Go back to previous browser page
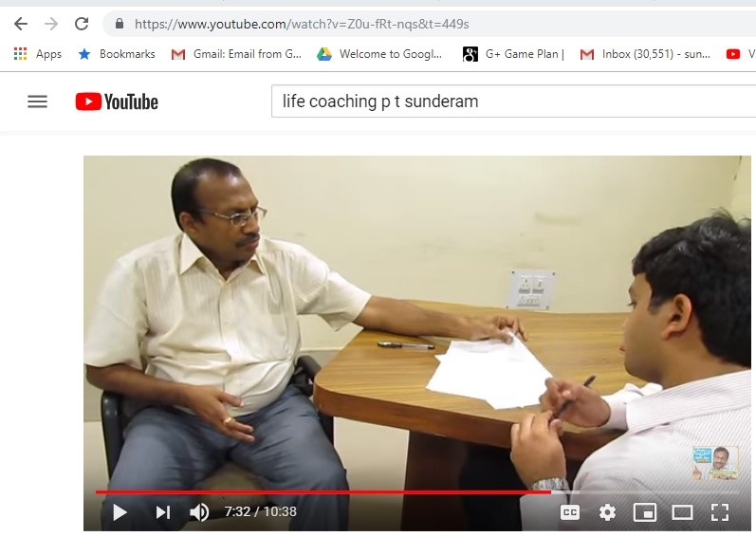Viewport: 756px width, 555px height. 21,24
